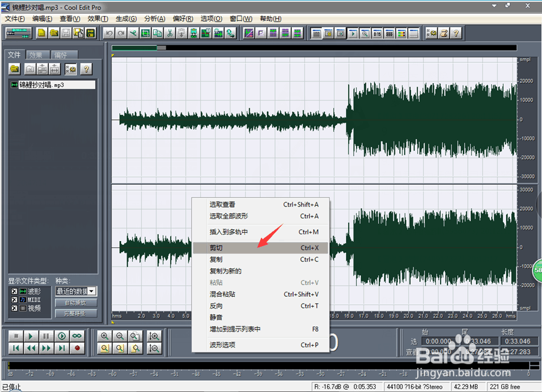Click the level meter bar at bottom
The image size is (542, 392).
(x=269, y=365)
